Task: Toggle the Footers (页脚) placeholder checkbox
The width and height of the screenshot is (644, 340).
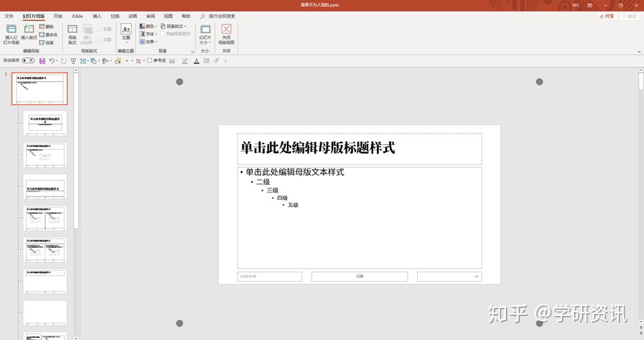Action: 104,40
